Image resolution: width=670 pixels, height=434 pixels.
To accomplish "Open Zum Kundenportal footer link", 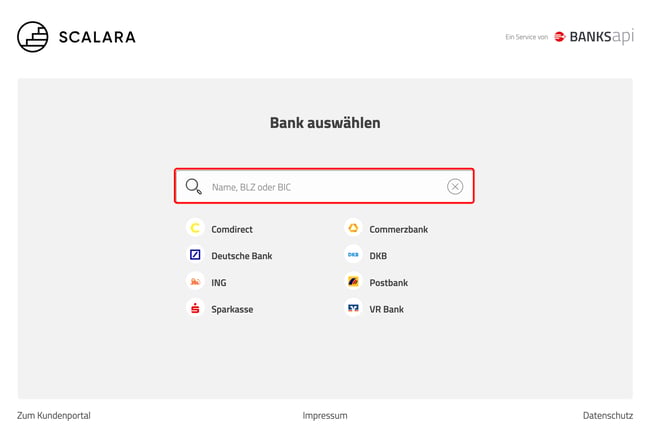I will (54, 416).
